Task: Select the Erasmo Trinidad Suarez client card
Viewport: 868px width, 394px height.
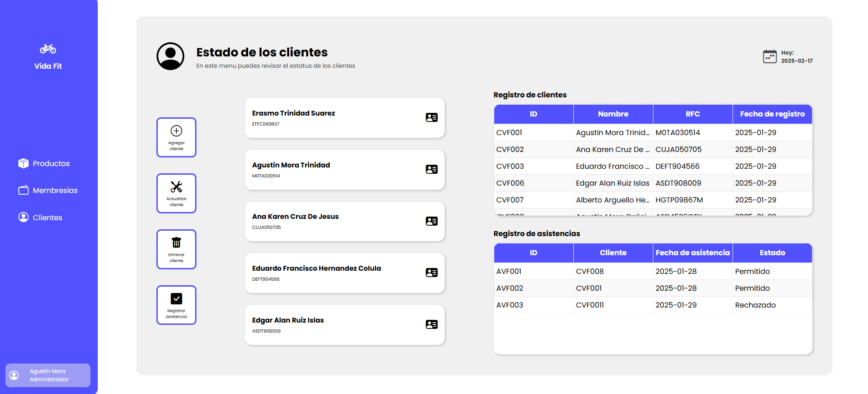Action: 345,118
